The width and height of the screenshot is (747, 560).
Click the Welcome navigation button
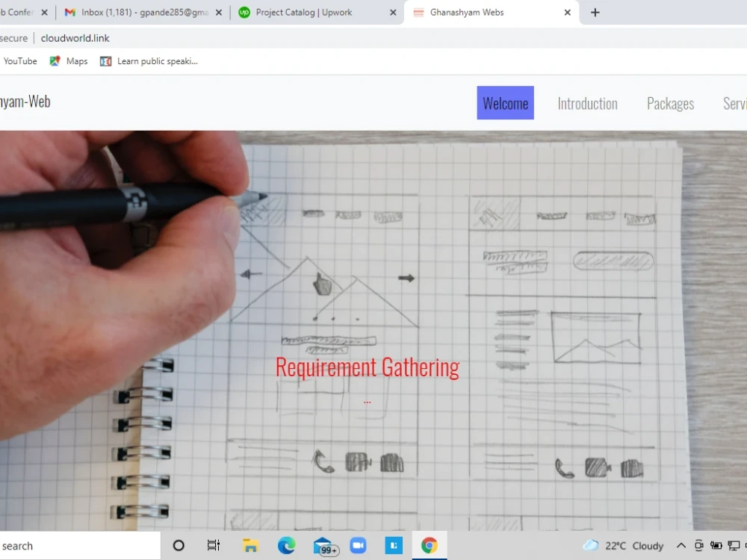505,103
